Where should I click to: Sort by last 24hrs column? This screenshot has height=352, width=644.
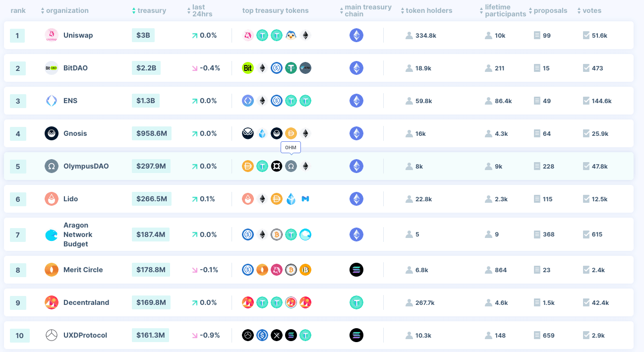[199, 10]
